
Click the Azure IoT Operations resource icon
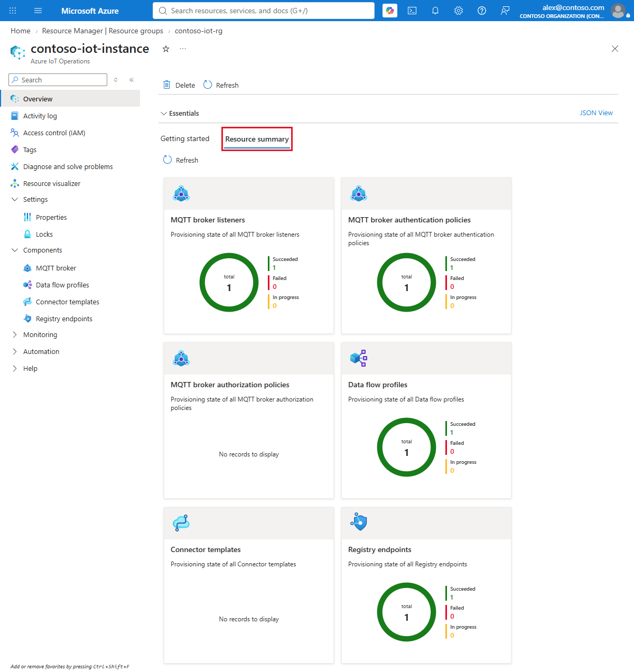18,52
